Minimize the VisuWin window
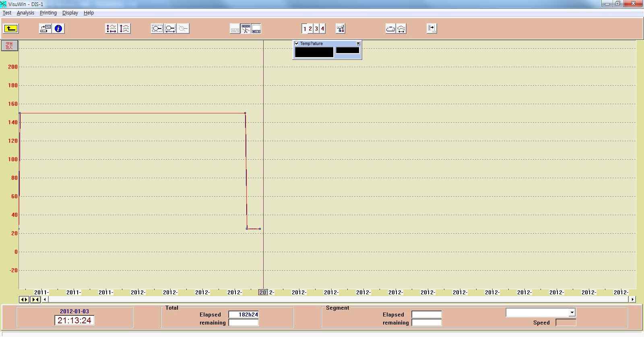This screenshot has width=644, height=337. click(x=607, y=4)
